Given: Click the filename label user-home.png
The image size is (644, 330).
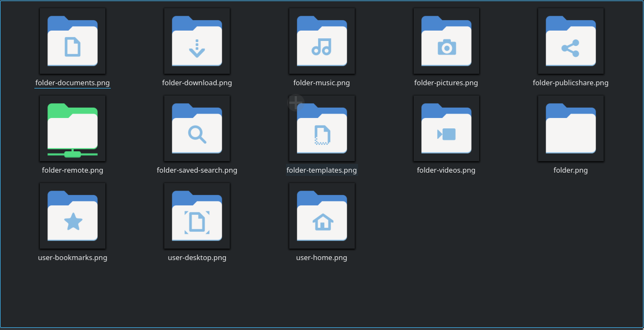Looking at the screenshot, I should (x=321, y=257).
